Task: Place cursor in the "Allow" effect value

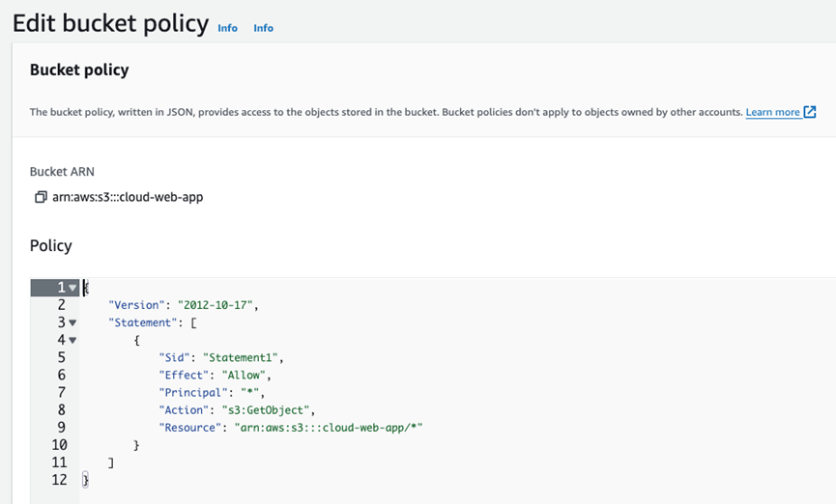Action: (x=244, y=375)
